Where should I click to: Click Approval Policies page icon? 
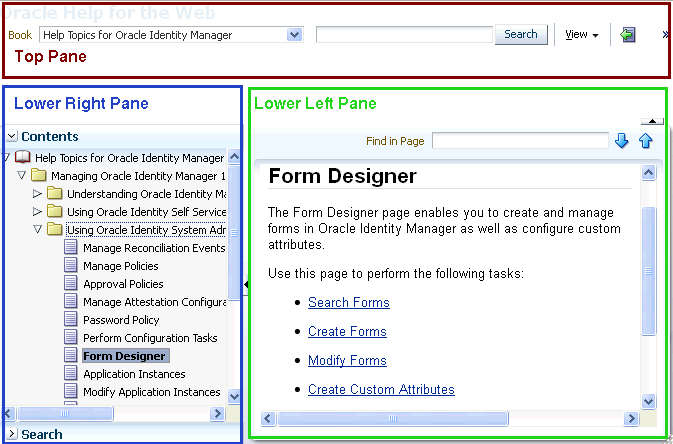[x=71, y=283]
